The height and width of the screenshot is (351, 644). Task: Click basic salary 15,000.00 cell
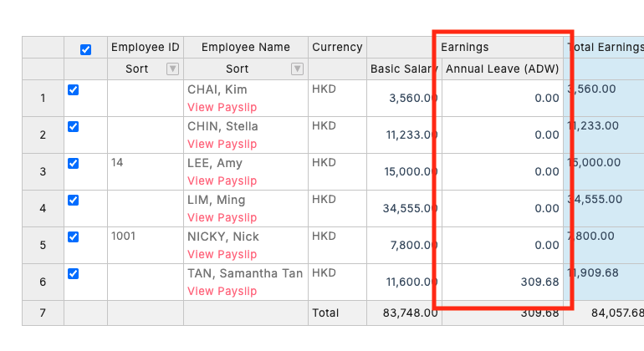pyautogui.click(x=404, y=171)
